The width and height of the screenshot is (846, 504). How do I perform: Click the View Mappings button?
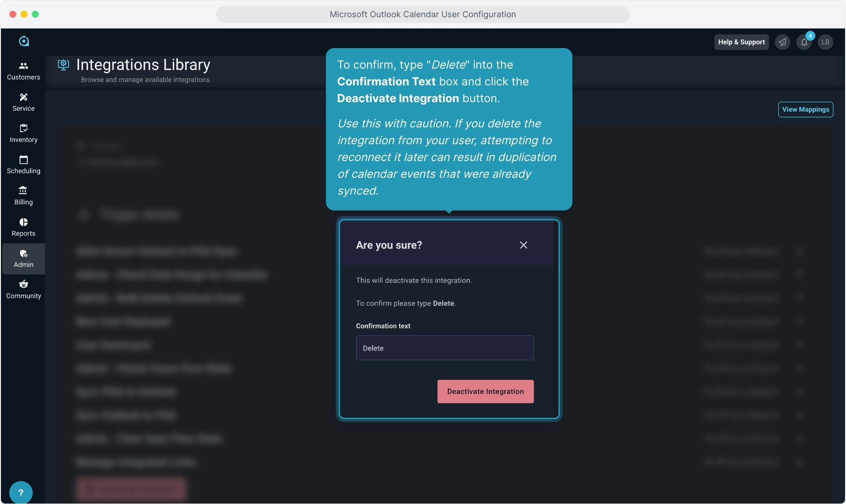(805, 109)
